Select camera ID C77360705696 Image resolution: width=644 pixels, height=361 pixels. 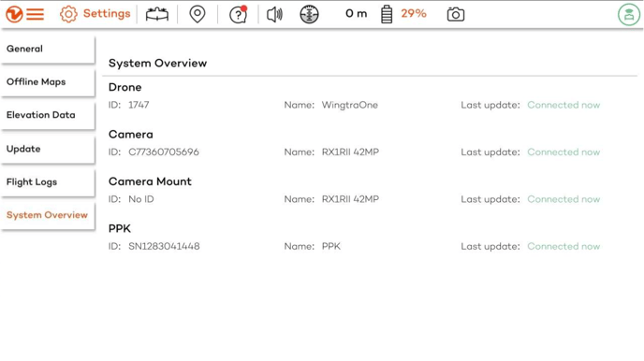tap(164, 152)
